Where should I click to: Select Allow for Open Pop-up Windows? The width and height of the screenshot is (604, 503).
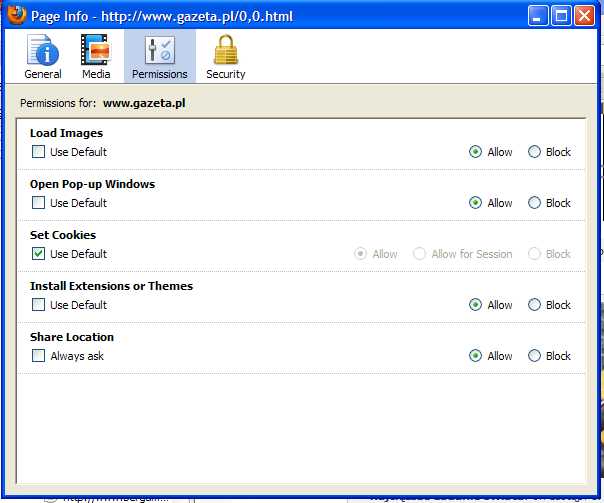[475, 203]
